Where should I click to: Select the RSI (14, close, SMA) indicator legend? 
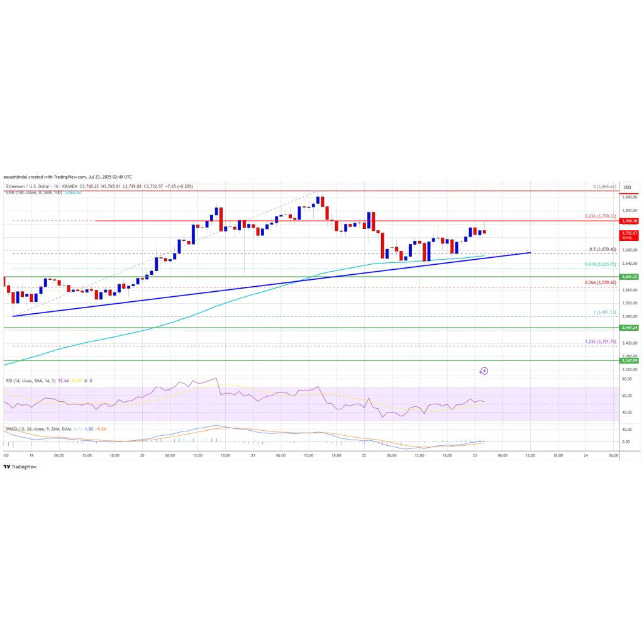(31, 381)
